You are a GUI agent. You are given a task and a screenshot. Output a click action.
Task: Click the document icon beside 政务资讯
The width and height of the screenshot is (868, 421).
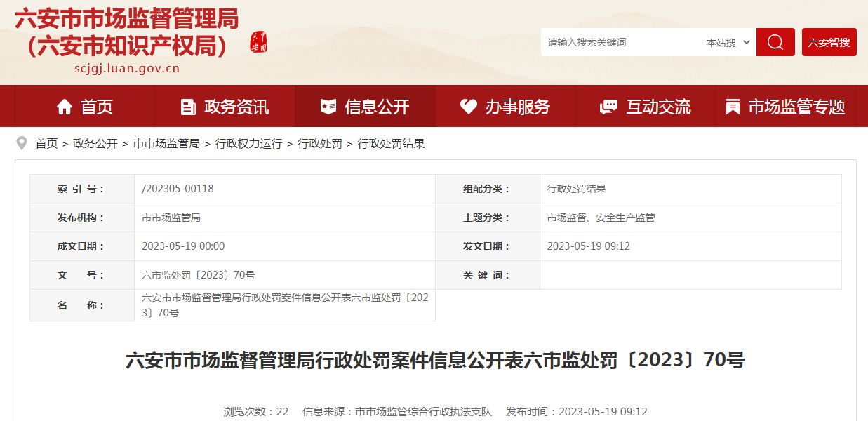(x=188, y=107)
